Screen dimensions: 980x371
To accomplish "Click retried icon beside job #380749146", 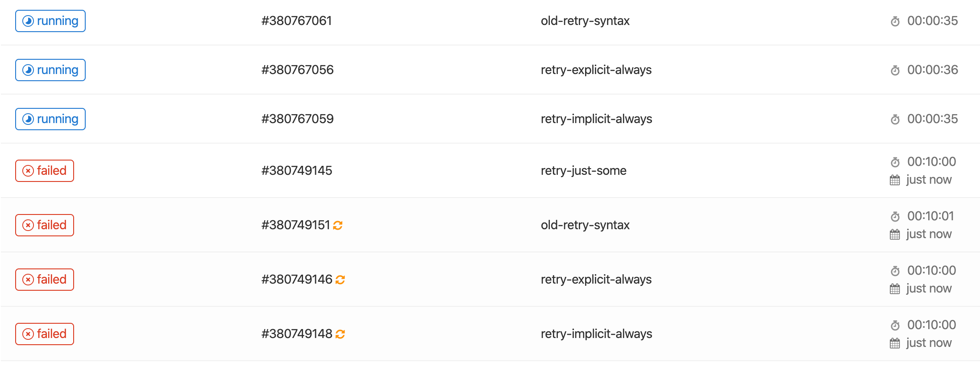I will click(340, 280).
